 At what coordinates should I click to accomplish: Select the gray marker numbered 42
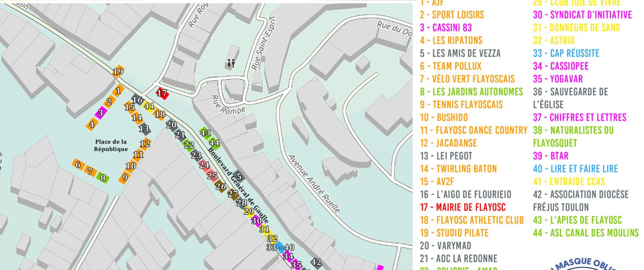316,262
